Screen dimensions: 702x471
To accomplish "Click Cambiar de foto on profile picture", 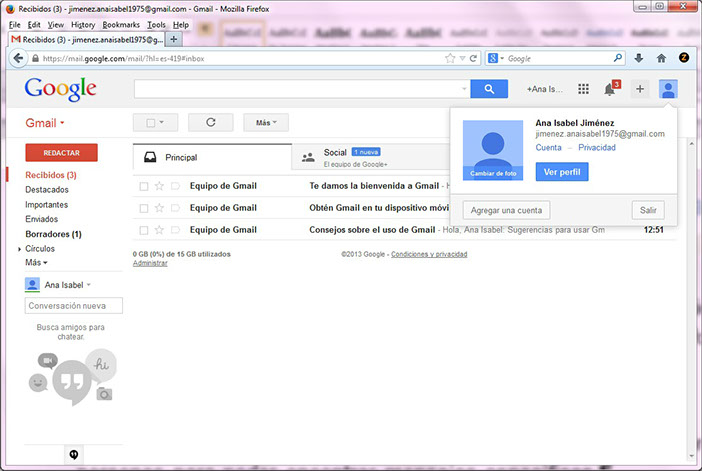I will pyautogui.click(x=493, y=173).
